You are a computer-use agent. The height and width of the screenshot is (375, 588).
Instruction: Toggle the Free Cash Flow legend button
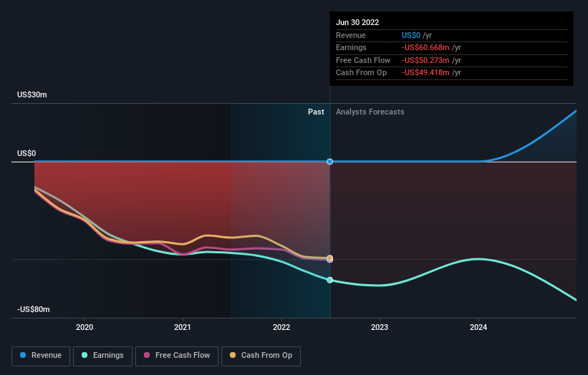pos(177,356)
